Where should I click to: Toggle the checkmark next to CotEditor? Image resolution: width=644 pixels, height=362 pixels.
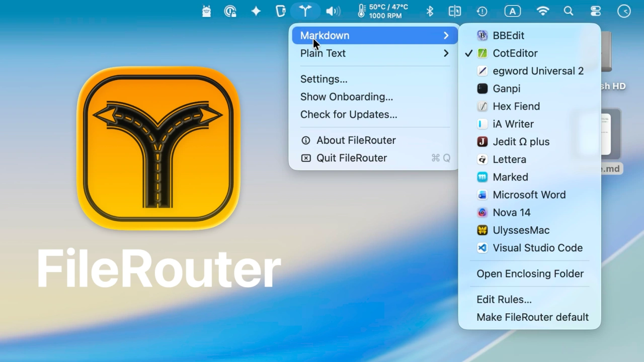(x=469, y=53)
